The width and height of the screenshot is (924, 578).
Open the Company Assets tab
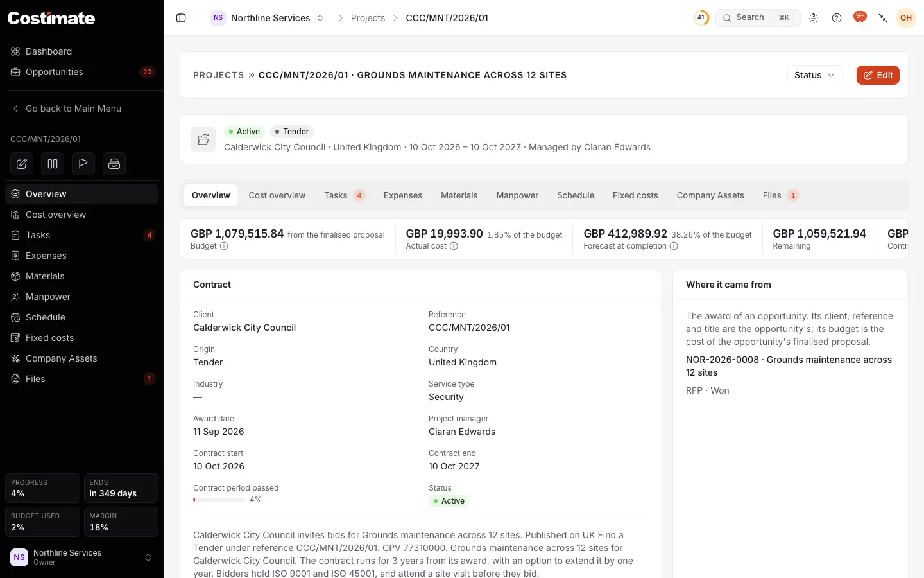(x=710, y=195)
